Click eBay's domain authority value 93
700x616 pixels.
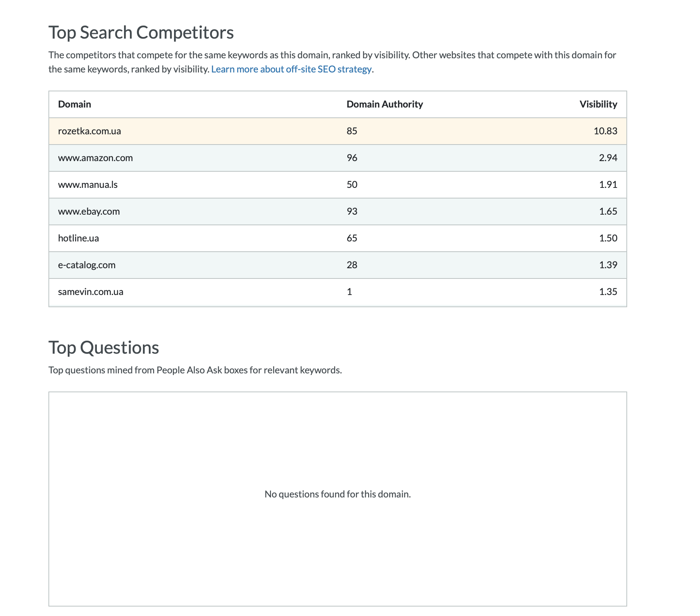point(352,212)
